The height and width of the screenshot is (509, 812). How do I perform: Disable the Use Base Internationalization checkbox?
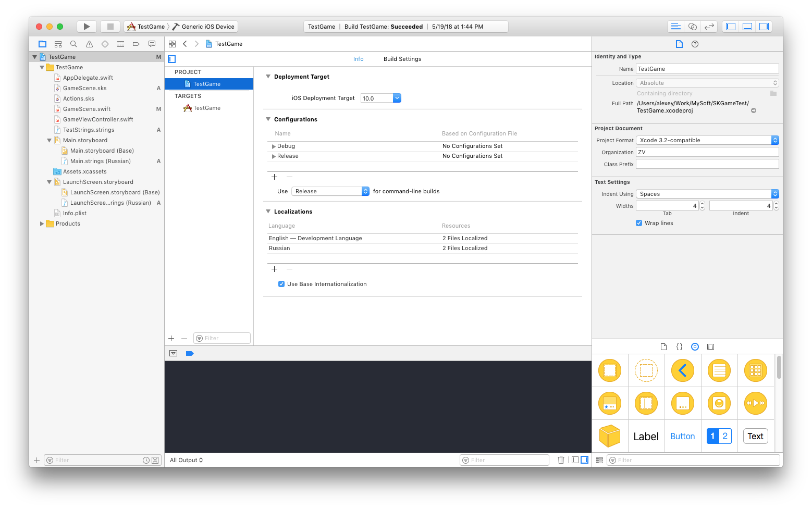pos(281,284)
